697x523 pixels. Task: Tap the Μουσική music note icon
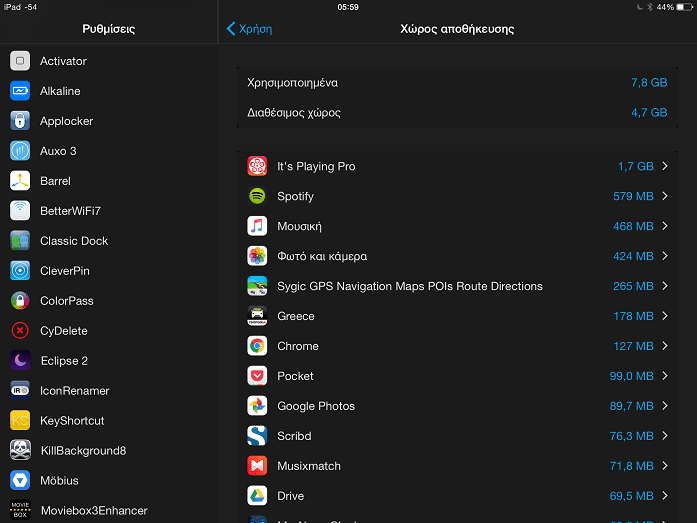pyautogui.click(x=257, y=226)
